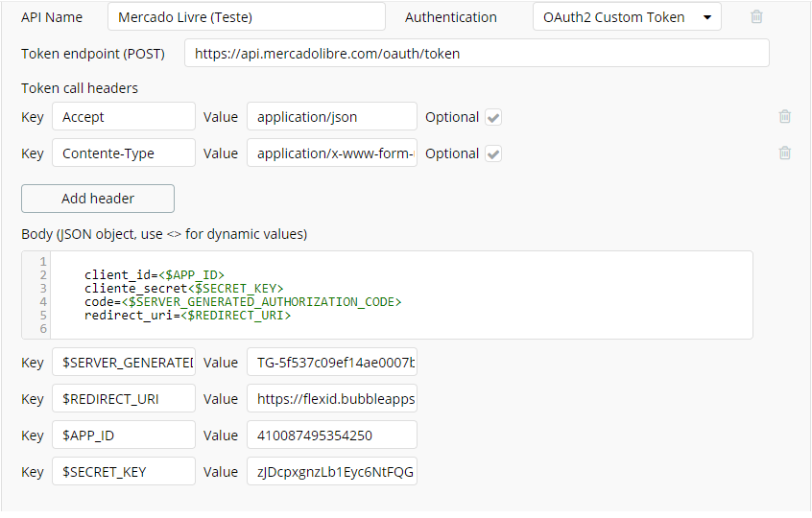The height and width of the screenshot is (518, 812).
Task: Edit the $SERVER_GENERATED key field
Action: 124,363
